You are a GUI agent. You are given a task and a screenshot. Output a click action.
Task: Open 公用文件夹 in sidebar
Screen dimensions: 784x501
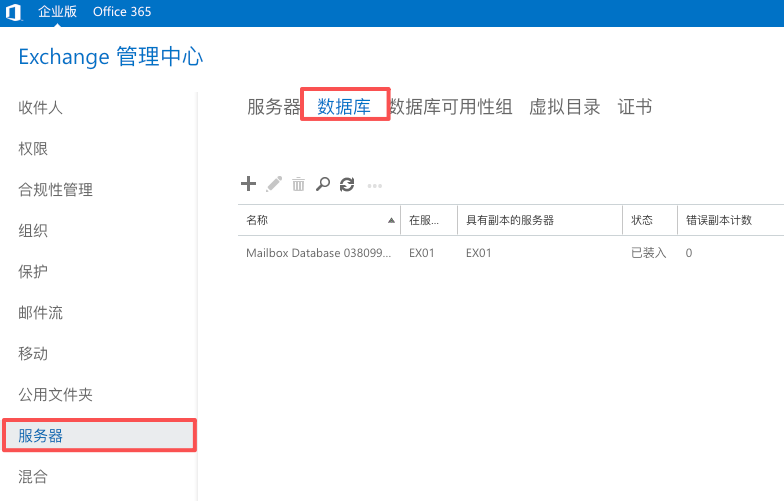click(56, 394)
